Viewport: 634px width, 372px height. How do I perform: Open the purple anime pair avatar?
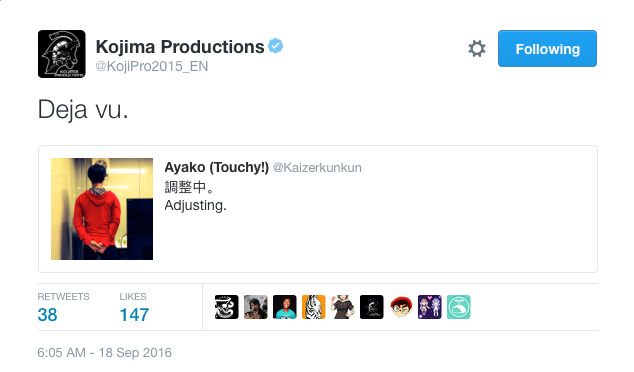(x=429, y=307)
